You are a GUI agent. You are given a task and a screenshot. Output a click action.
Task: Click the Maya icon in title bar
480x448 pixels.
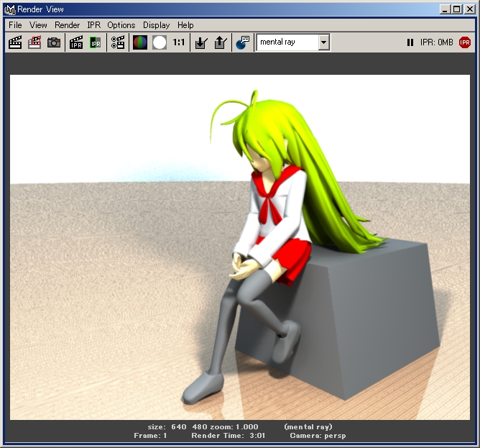tap(10, 9)
